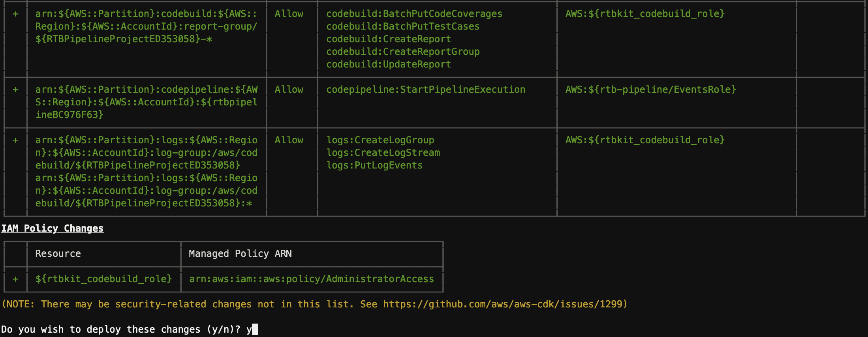868x337 pixels.
Task: Click the deploy confirmation prompt input
Action: tap(252, 330)
